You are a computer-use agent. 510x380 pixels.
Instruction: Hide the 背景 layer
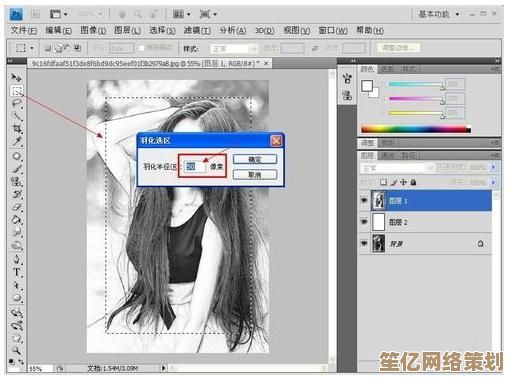364,243
